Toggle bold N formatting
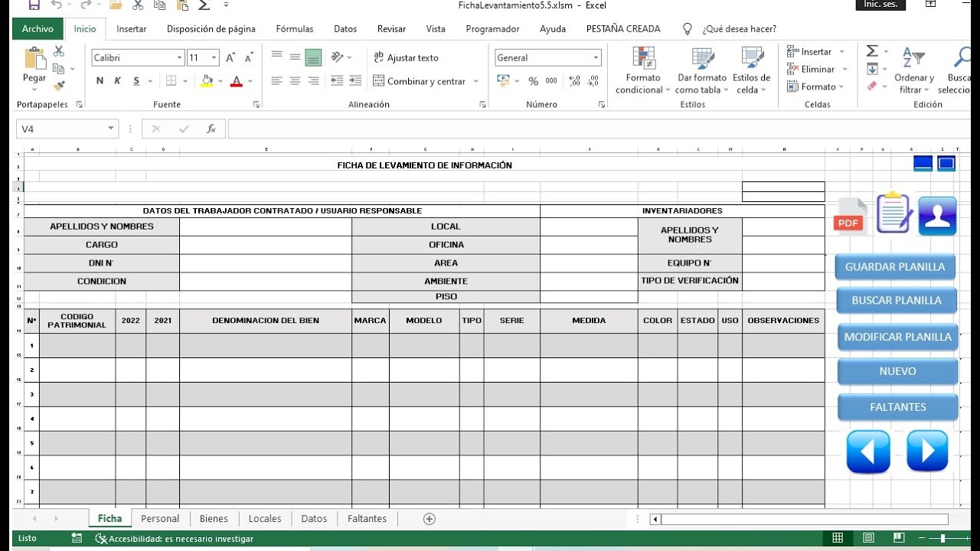980x551 pixels. 100,81
